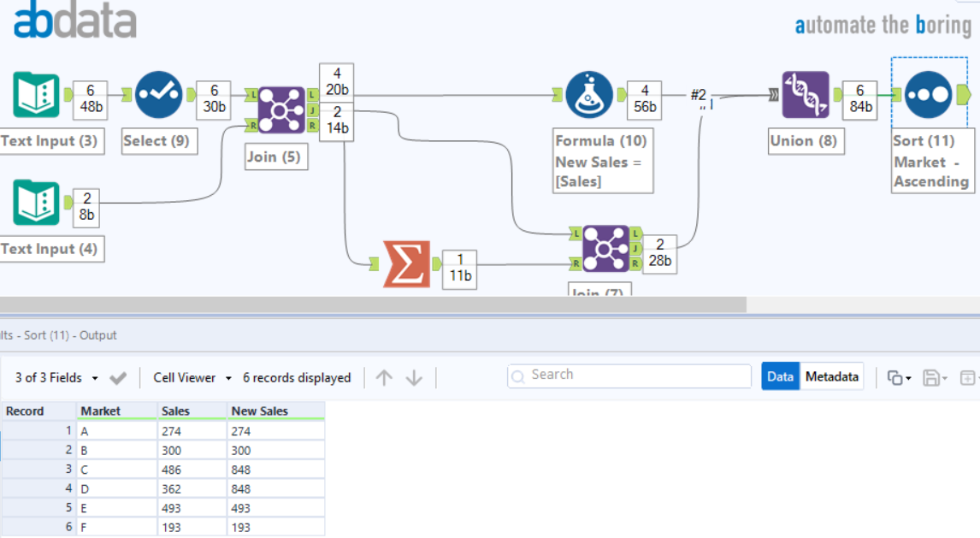Image resolution: width=980 pixels, height=538 pixels.
Task: Go to previous record with up arrow
Action: point(384,377)
